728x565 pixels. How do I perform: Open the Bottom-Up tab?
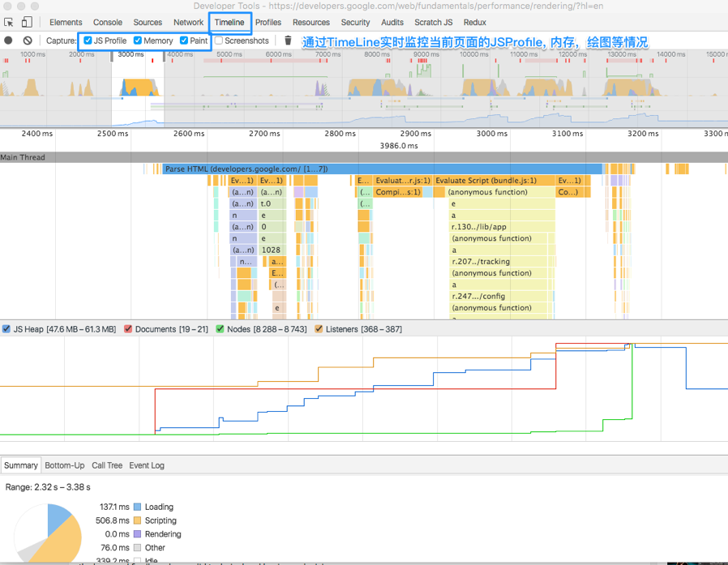pos(64,465)
